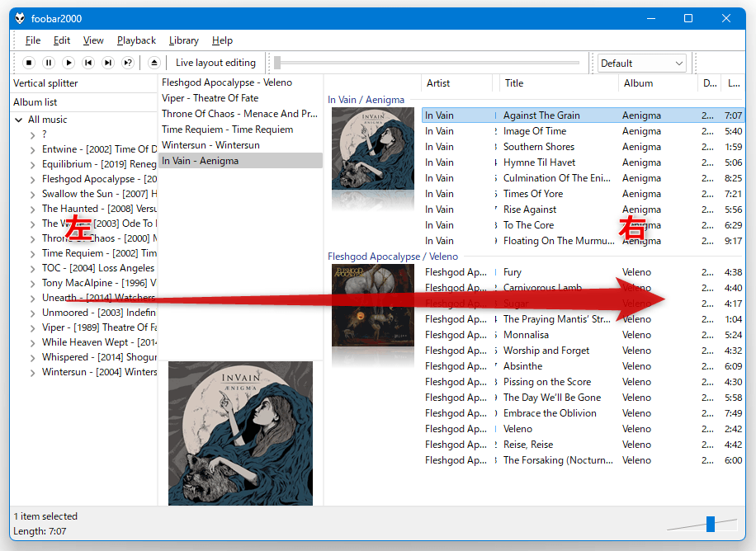Pause the current track
Viewport: 756px width, 551px height.
[49, 63]
